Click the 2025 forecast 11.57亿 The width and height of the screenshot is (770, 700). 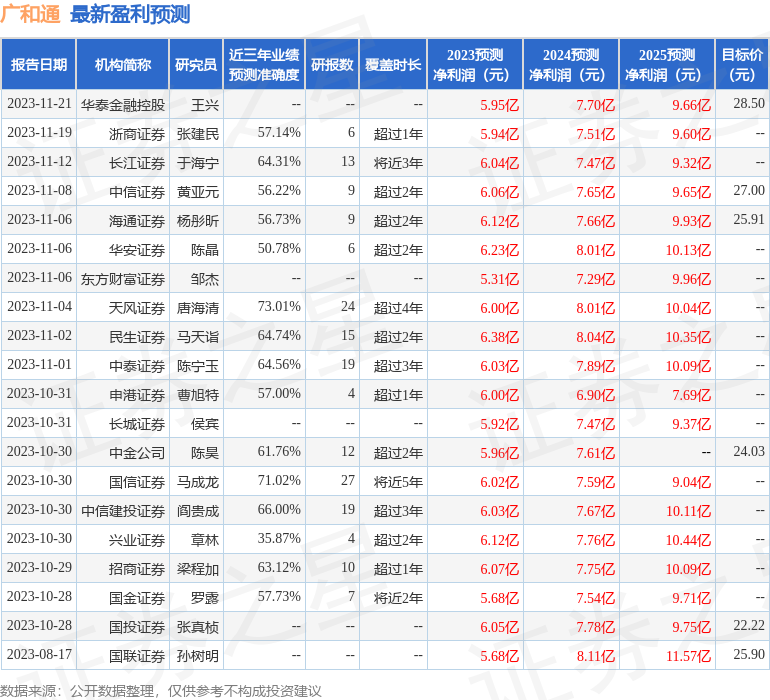click(688, 655)
